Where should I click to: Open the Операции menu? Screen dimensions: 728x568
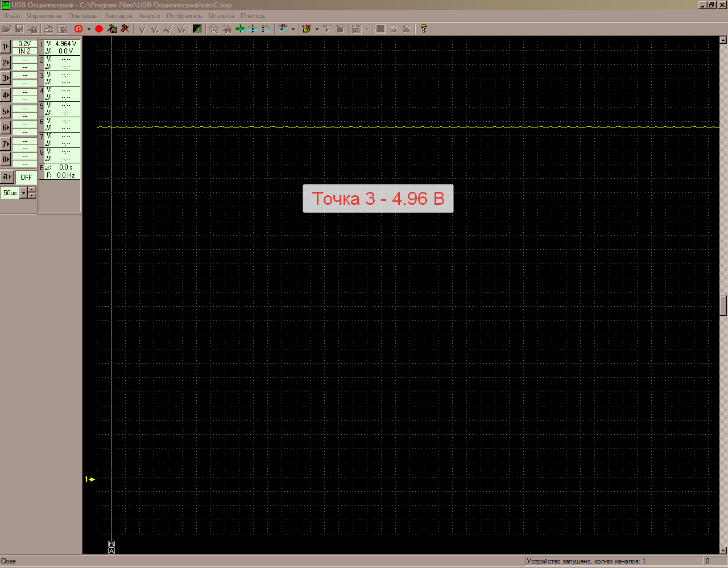pos(83,16)
